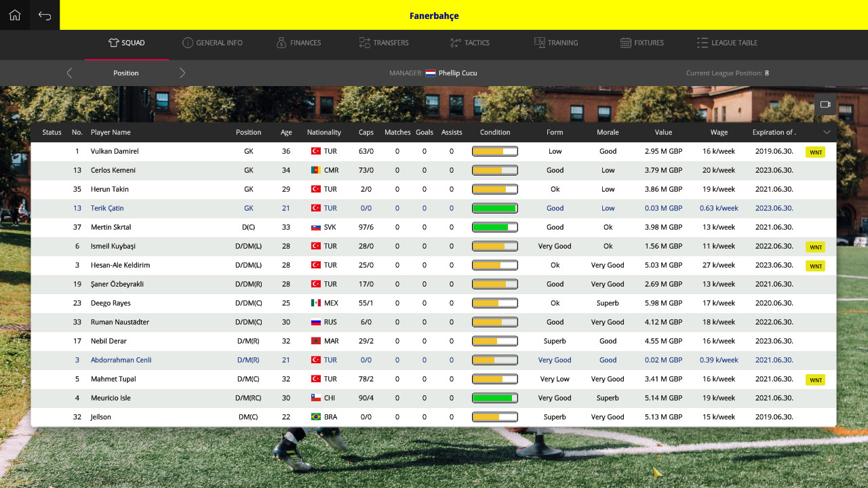868x488 pixels.
Task: Sort the squad by Value column
Action: (x=663, y=132)
